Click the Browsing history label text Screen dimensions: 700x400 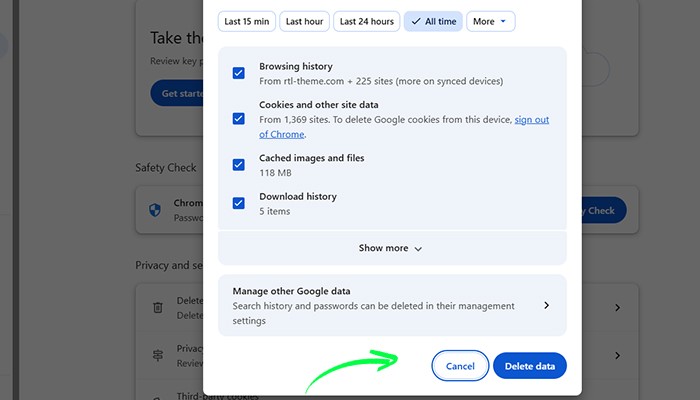click(x=296, y=67)
